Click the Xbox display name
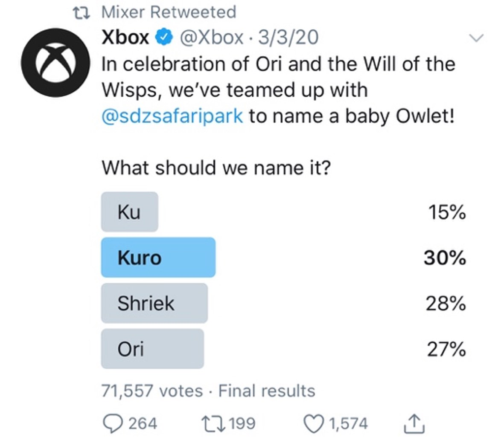This screenshot has width=504, height=437. click(125, 38)
